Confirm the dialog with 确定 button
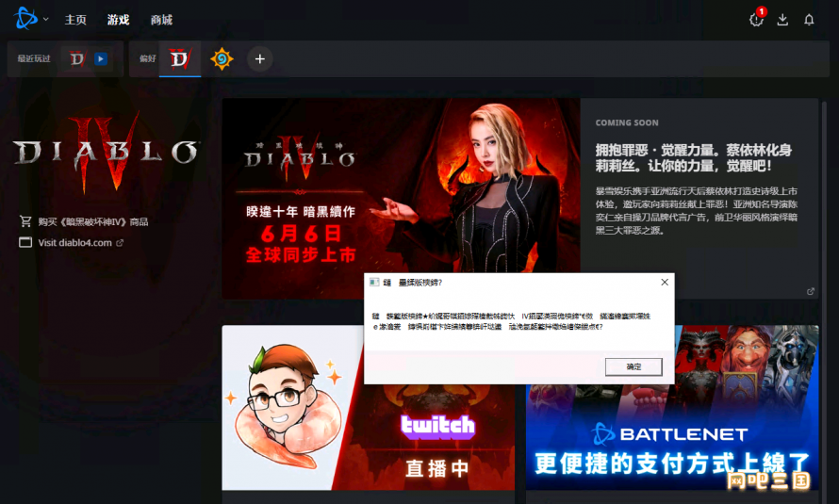 633,366
